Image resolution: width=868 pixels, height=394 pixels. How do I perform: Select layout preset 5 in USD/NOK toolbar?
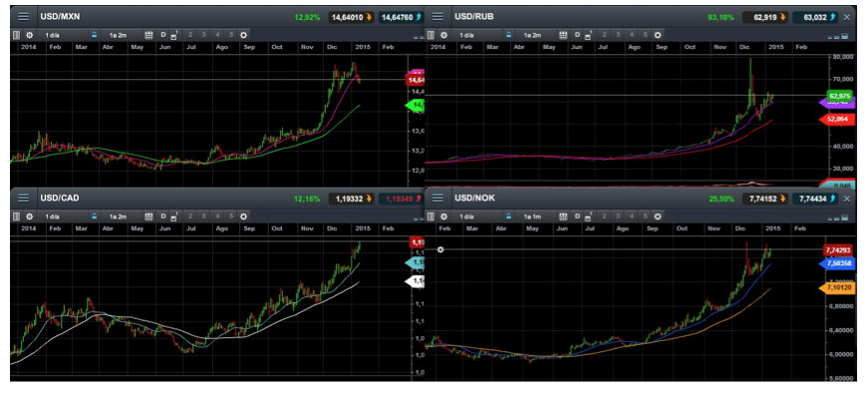pos(645,216)
